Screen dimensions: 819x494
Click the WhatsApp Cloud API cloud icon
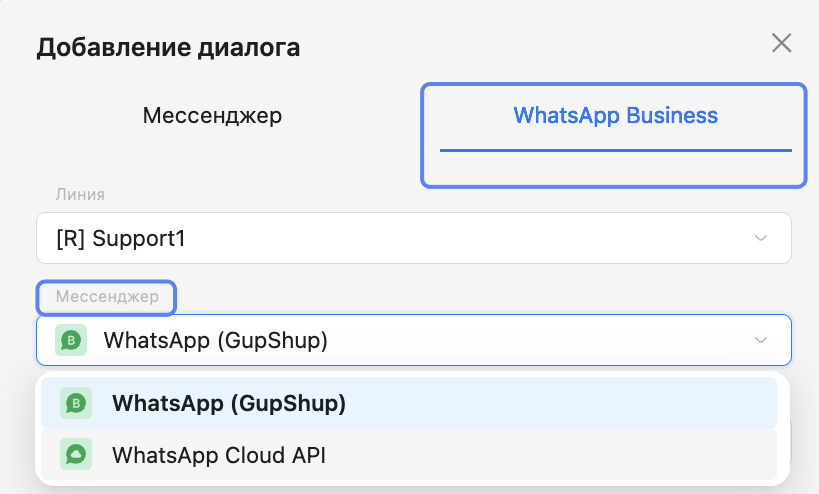[x=76, y=455]
